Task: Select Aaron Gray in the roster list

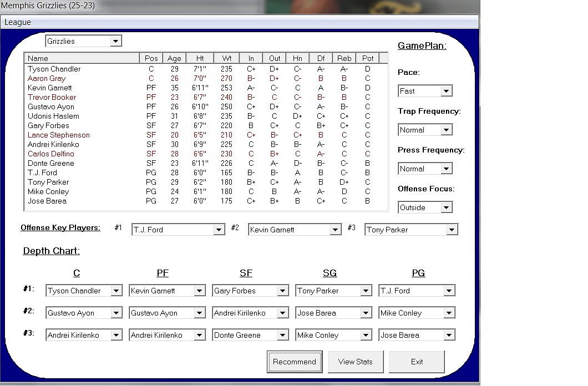Action: [x=205, y=78]
